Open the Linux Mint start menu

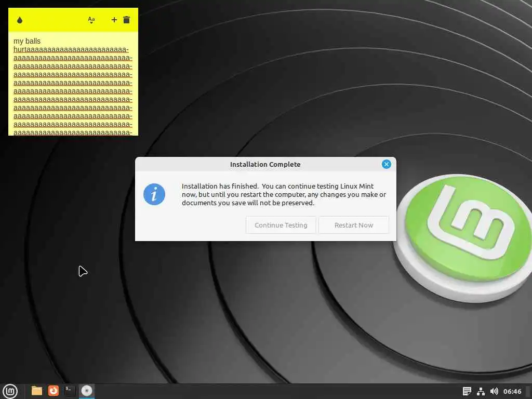tap(10, 391)
